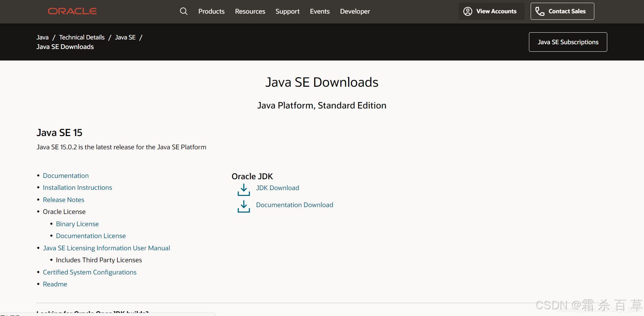Open the Installation Instructions link
The image size is (644, 316).
click(77, 188)
